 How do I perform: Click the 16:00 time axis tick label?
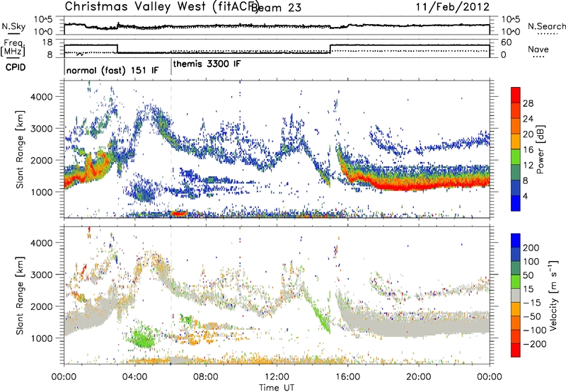pos(347,377)
